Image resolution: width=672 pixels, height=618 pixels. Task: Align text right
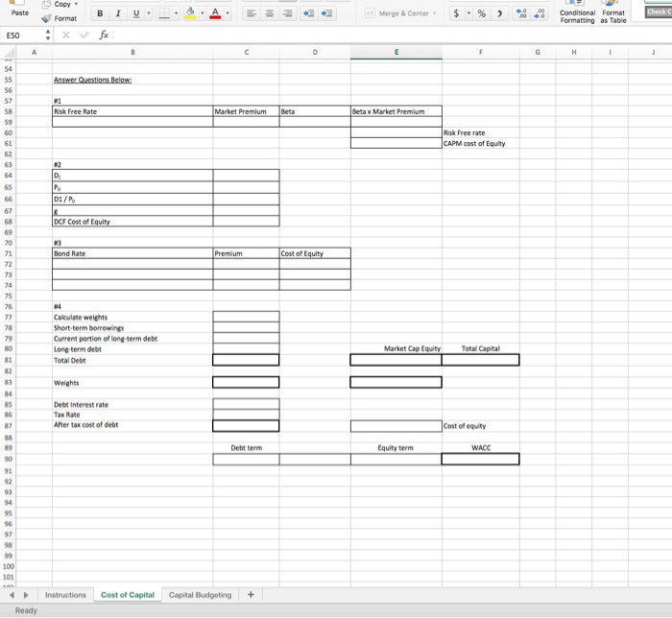pyautogui.click(x=288, y=13)
